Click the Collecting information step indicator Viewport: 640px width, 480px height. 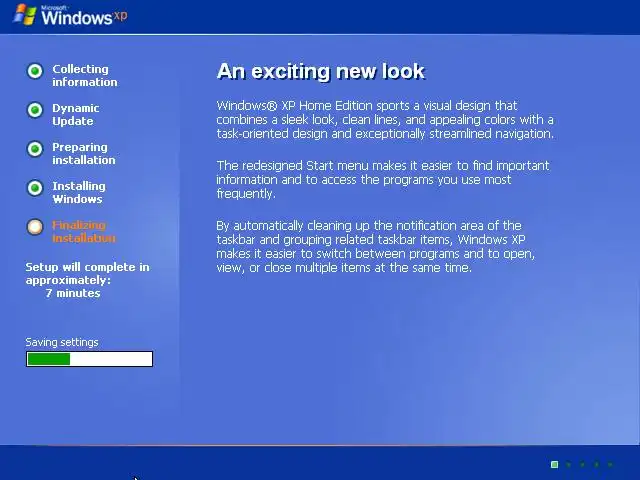pyautogui.click(x=35, y=71)
